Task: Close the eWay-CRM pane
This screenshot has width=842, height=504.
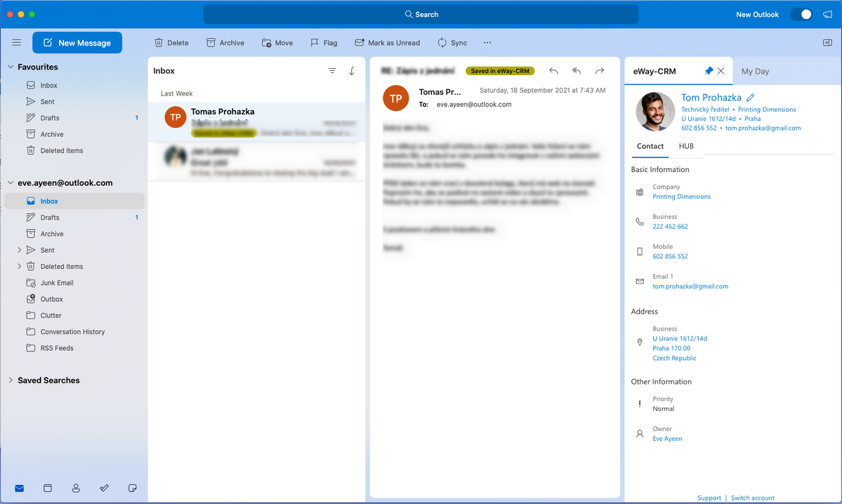Action: point(721,71)
